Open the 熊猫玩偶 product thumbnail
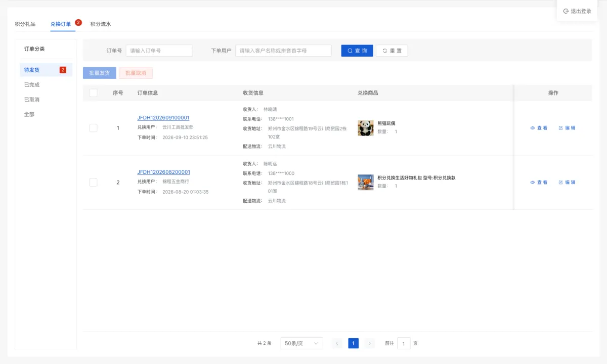The height and width of the screenshot is (364, 607). pyautogui.click(x=366, y=128)
